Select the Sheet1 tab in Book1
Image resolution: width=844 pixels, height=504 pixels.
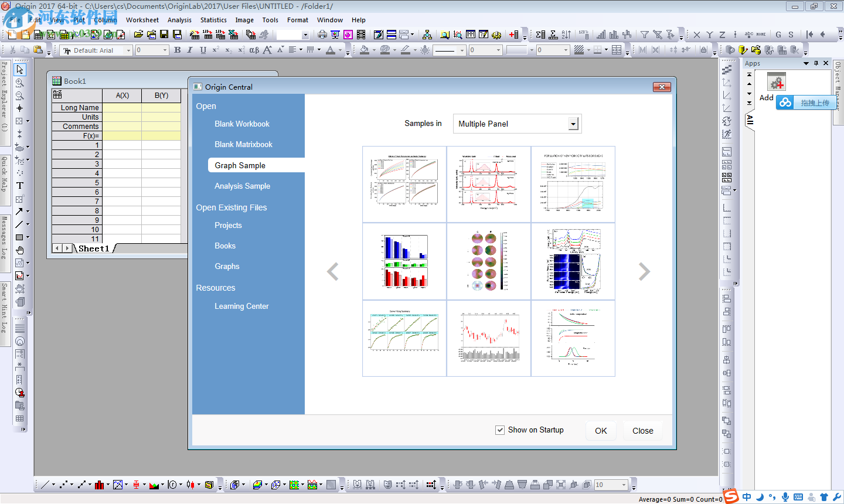pyautogui.click(x=94, y=248)
